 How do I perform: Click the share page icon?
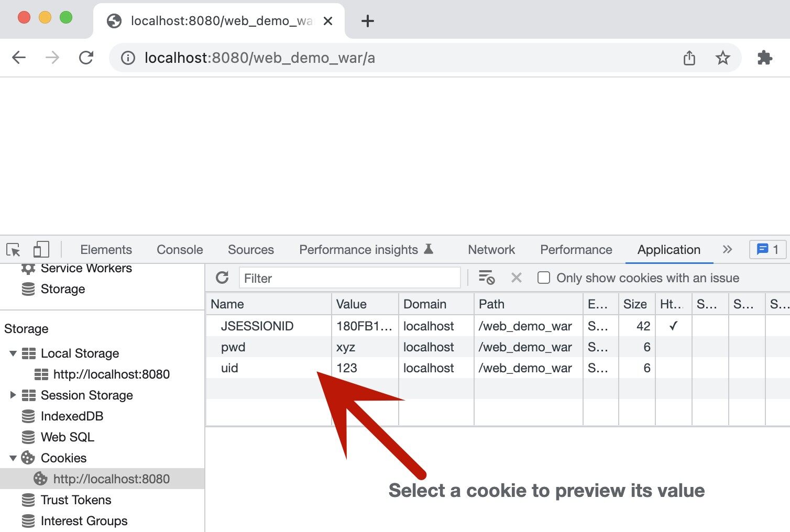click(x=689, y=58)
